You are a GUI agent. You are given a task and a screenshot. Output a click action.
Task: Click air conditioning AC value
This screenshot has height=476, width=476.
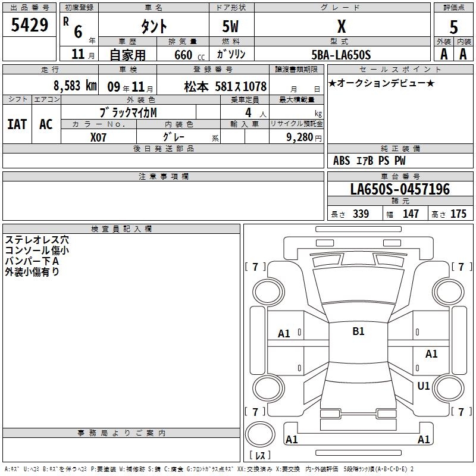point(46,124)
